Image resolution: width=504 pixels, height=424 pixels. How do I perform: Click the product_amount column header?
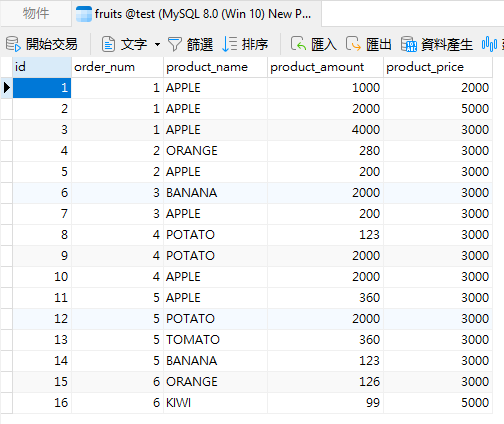coord(325,67)
